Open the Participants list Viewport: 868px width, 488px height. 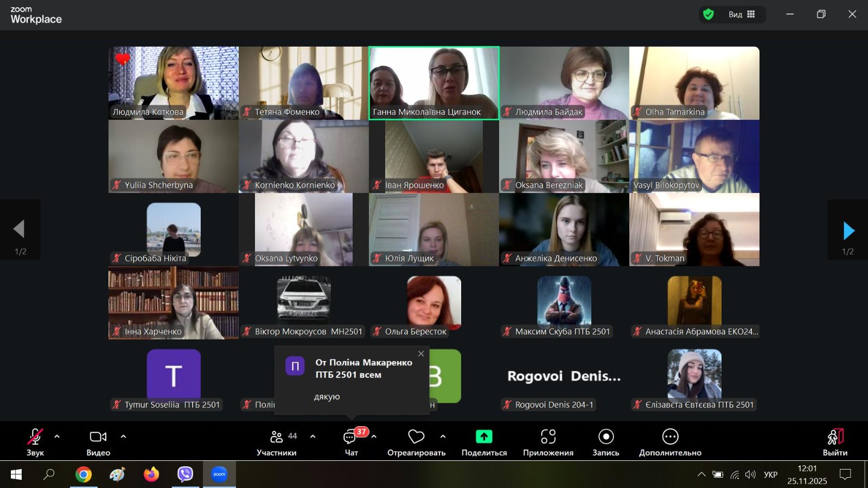(277, 437)
